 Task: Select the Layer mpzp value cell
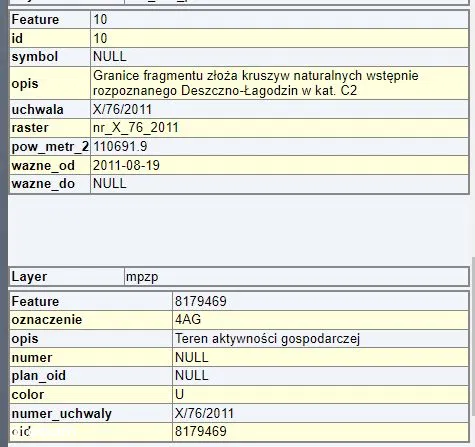pyautogui.click(x=296, y=277)
